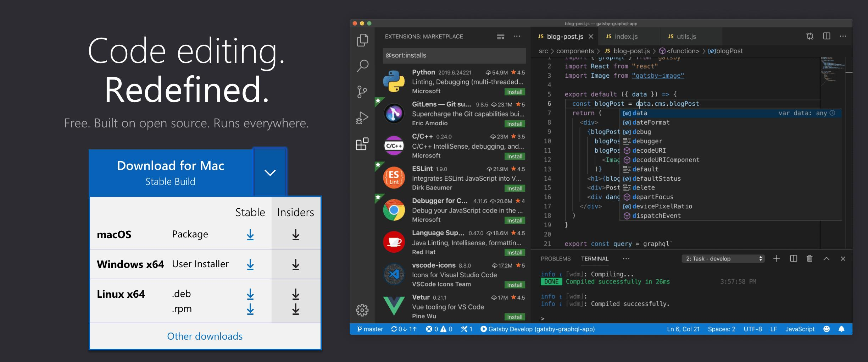Download Linux .deb Insiders build

coord(296,294)
